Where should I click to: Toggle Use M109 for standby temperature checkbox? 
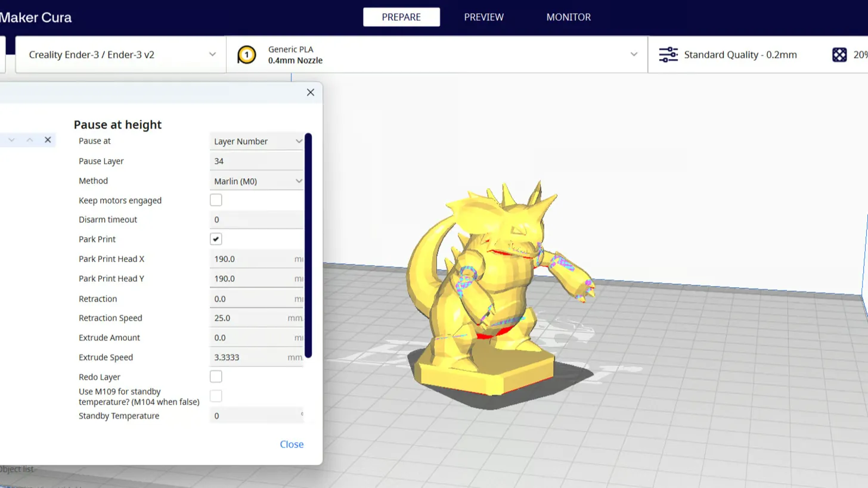coord(216,396)
